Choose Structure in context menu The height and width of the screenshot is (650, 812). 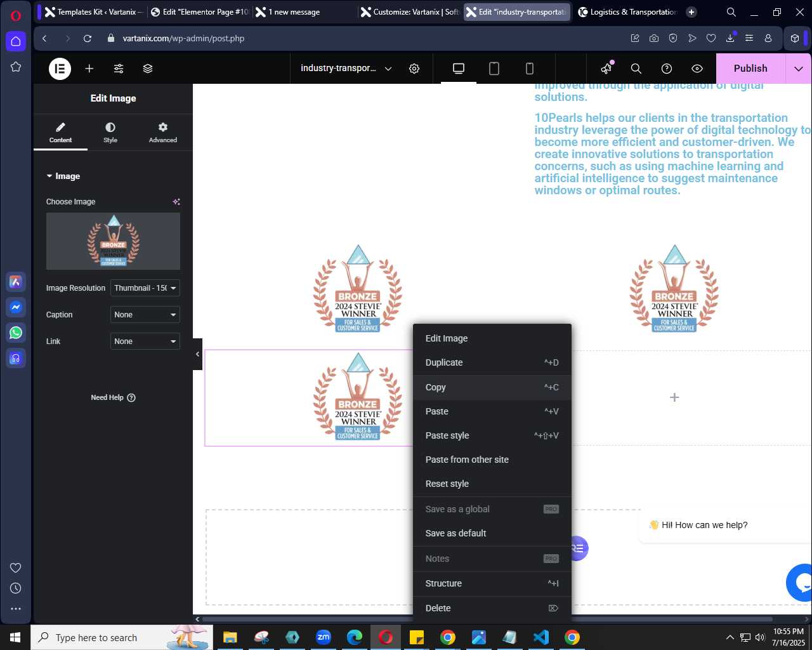click(x=492, y=583)
